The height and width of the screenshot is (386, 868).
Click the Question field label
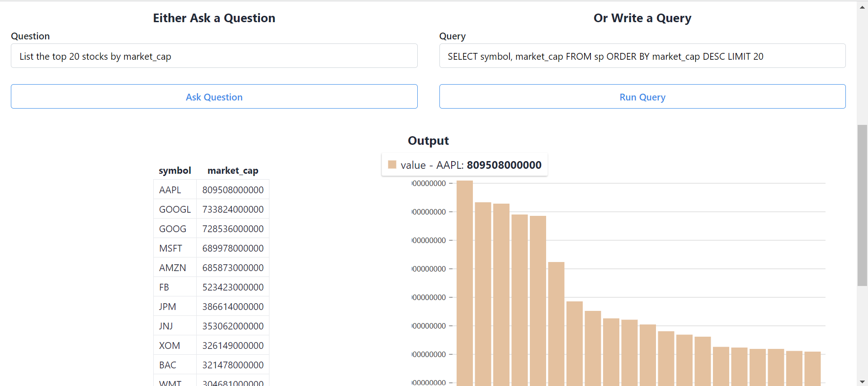(30, 36)
